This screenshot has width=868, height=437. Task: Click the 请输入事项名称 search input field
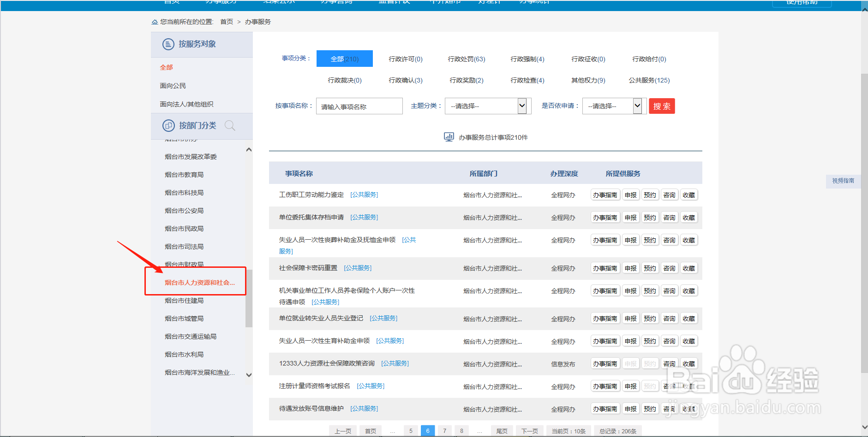[359, 106]
